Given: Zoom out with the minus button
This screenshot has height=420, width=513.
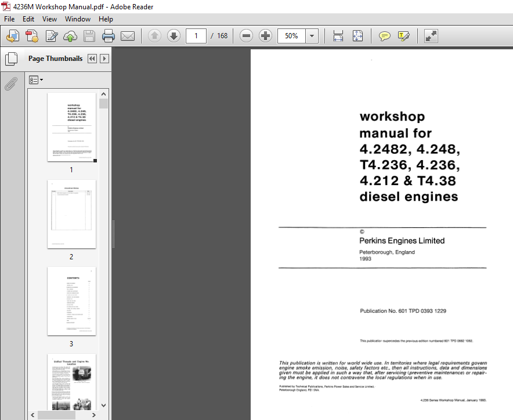Looking at the screenshot, I should tap(246, 36).
